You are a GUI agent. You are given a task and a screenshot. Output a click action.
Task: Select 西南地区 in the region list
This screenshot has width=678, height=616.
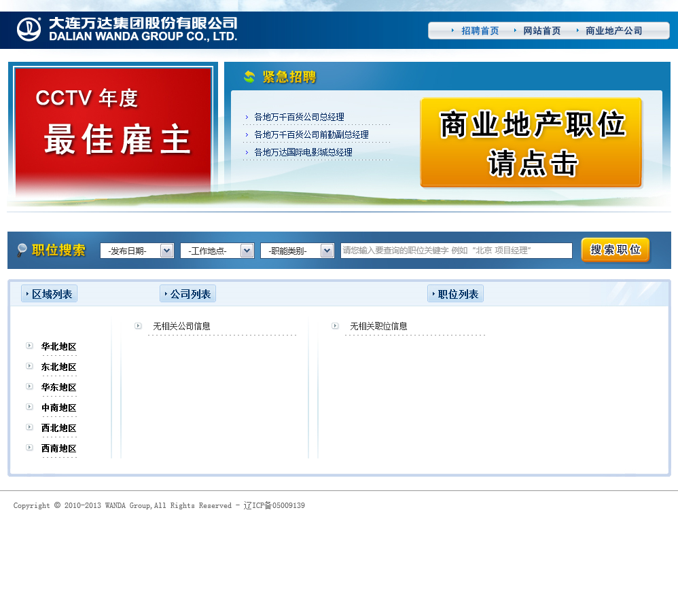[x=59, y=448]
